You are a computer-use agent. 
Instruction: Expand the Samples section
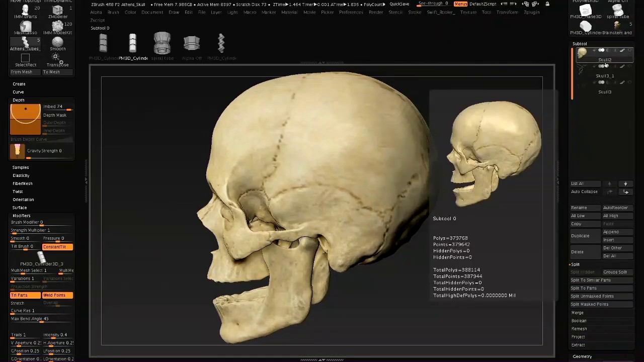(x=21, y=167)
